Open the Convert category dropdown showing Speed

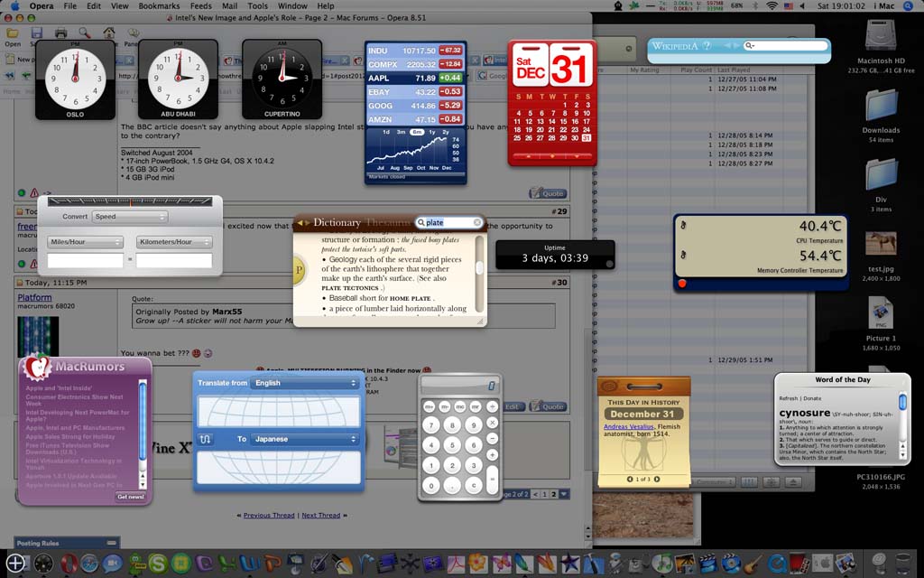(x=130, y=217)
